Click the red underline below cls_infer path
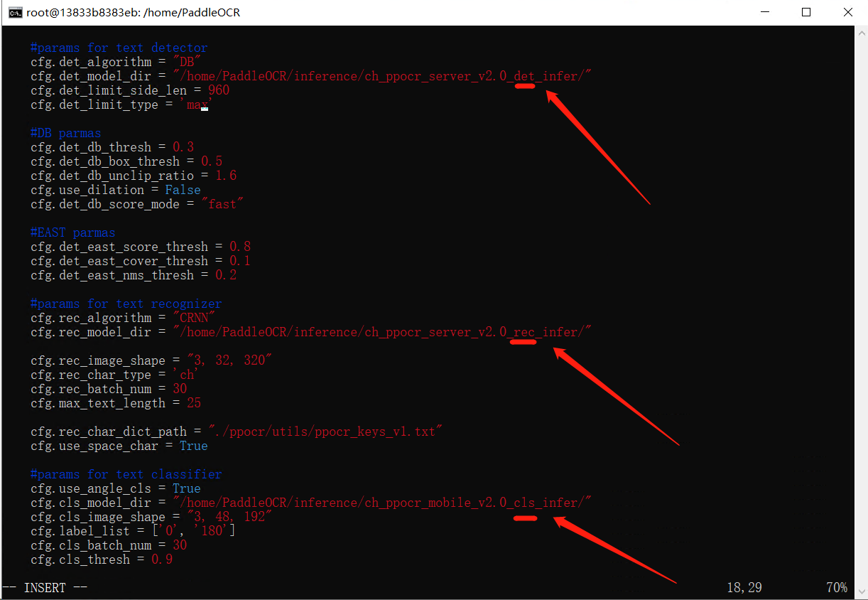This screenshot has width=868, height=600. 526,519
